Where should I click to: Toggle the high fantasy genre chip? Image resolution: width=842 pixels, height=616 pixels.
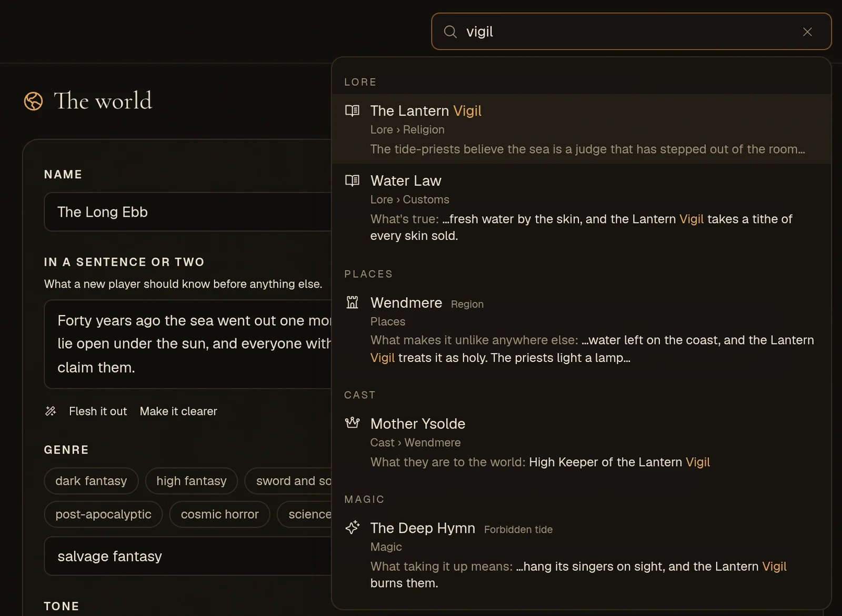pos(192,481)
